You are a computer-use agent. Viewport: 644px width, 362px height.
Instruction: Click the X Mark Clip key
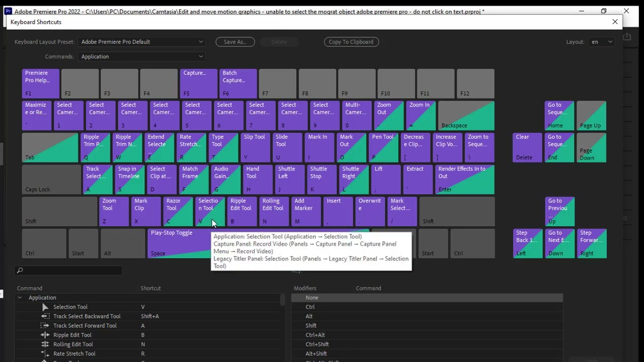(146, 212)
